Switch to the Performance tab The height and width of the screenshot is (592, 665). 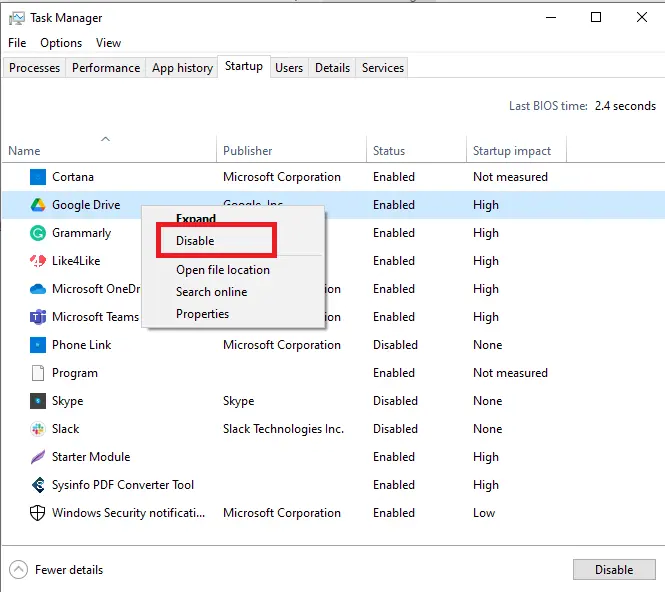point(106,68)
